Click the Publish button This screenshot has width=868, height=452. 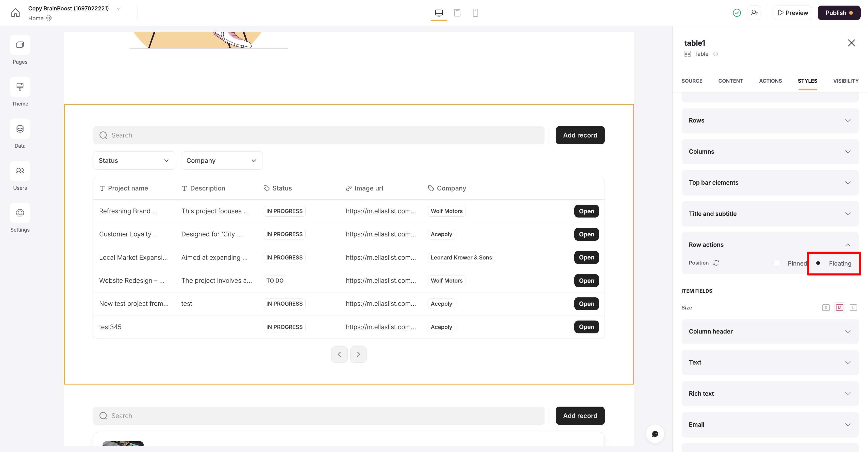click(x=839, y=13)
